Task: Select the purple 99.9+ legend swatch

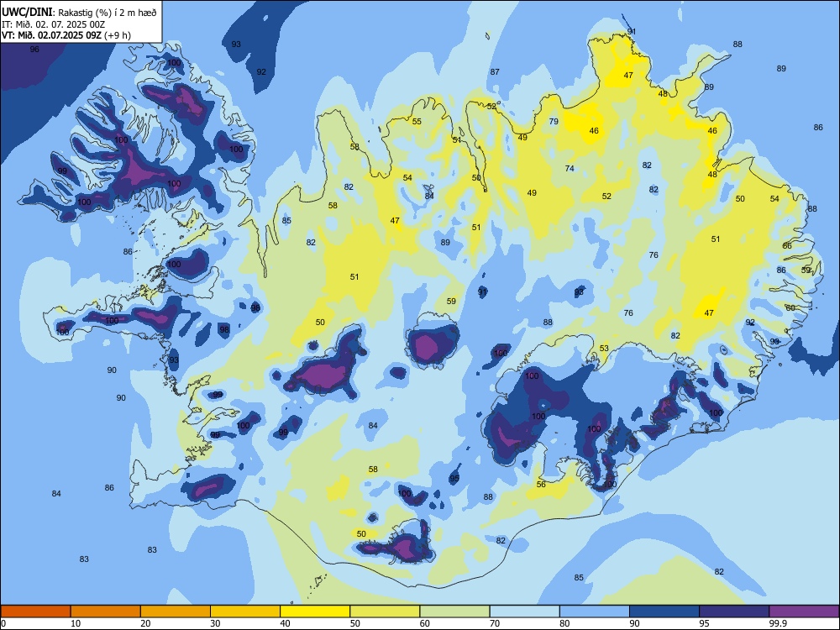Action: coord(804,612)
